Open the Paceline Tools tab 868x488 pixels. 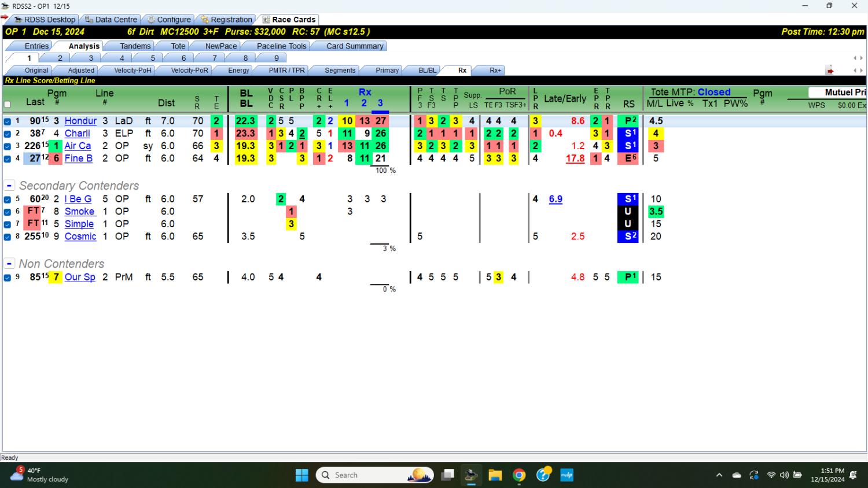[x=281, y=46]
